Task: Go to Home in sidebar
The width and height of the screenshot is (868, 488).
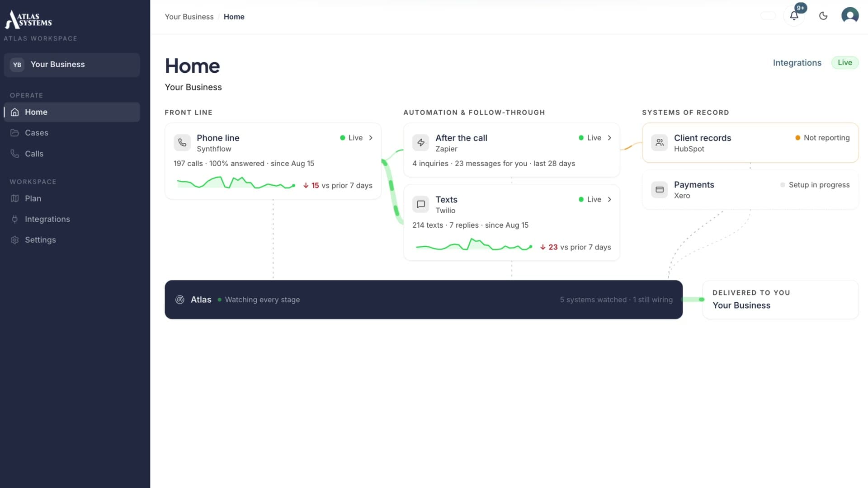Action: [x=72, y=112]
